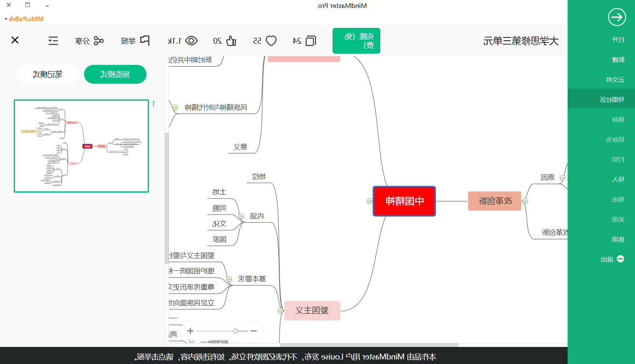Click the heart favorite icon
635x364 pixels.
point(271,41)
